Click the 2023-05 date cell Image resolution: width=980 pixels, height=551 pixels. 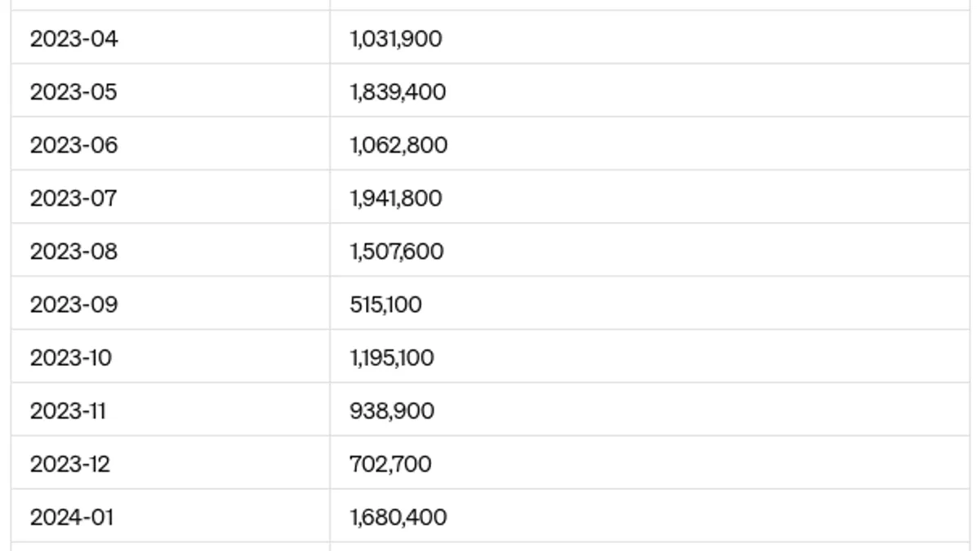[73, 91]
